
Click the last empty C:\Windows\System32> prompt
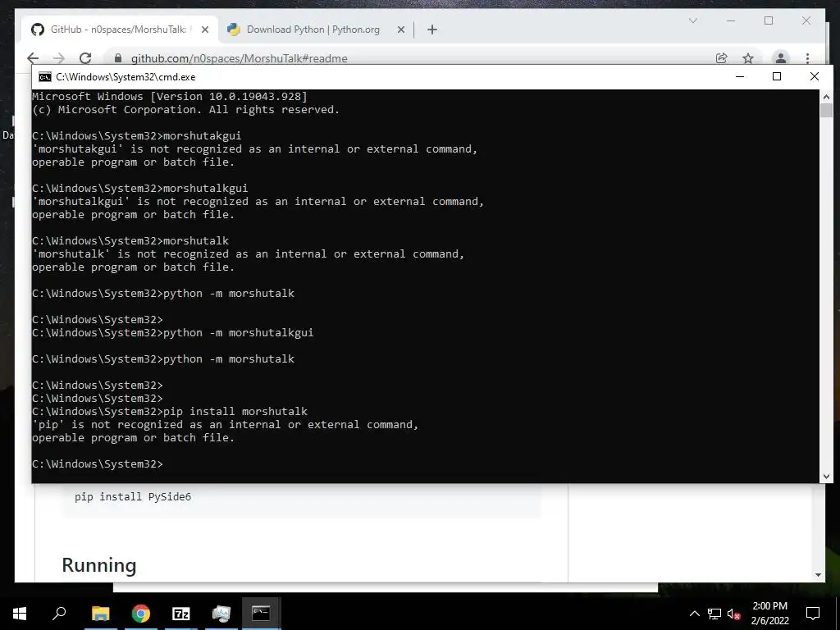click(x=97, y=464)
